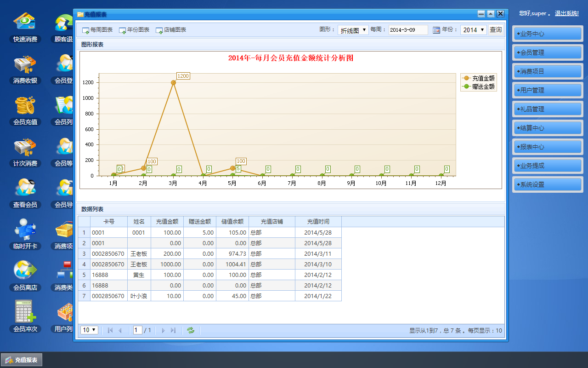This screenshot has width=588, height=368.
Task: Select the cell with balance 974.73
Action: [232, 254]
